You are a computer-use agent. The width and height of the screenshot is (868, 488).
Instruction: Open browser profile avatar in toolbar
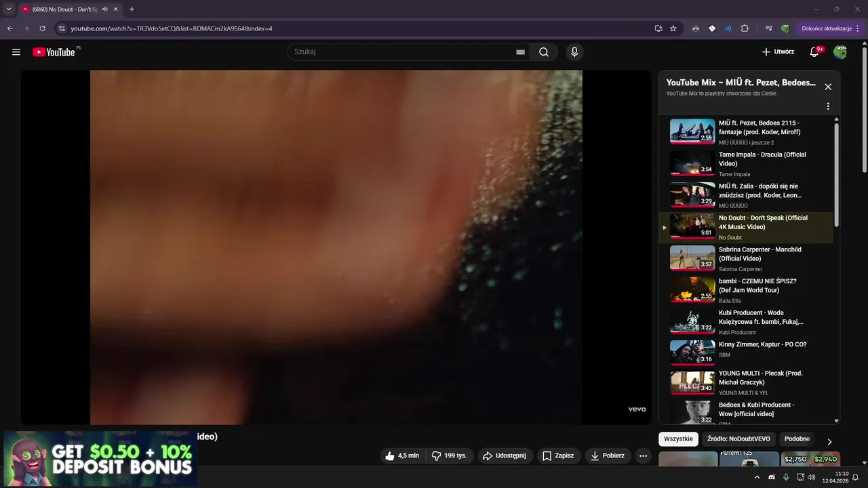[785, 28]
